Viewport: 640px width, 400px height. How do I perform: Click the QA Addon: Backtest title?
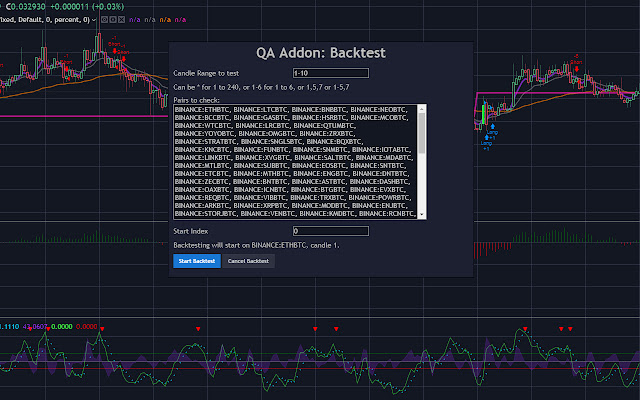pos(321,53)
